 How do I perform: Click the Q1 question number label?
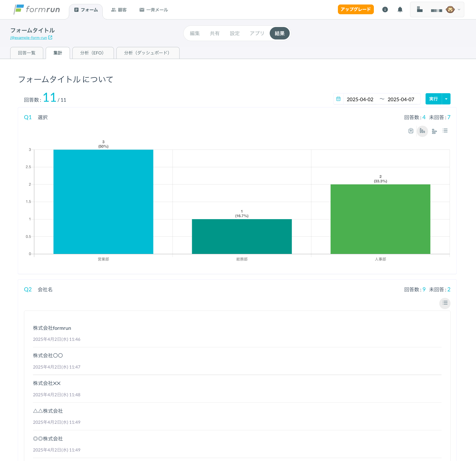[28, 117]
